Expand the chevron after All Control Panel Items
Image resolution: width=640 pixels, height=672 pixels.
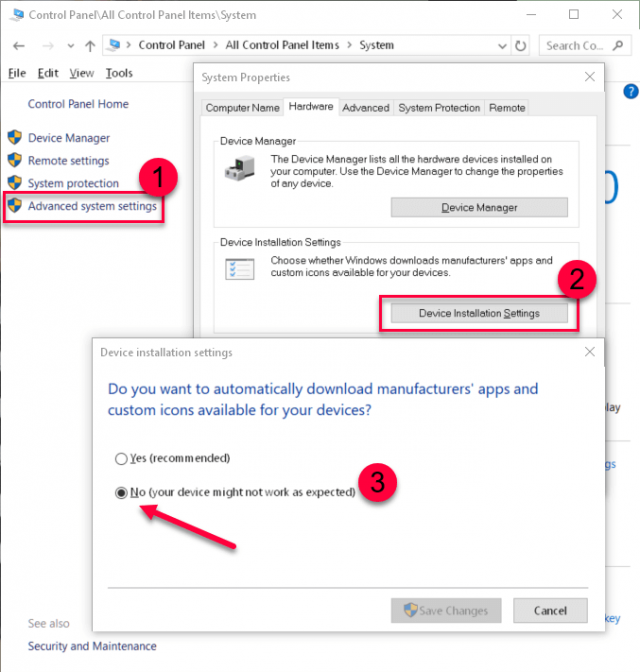pyautogui.click(x=349, y=45)
